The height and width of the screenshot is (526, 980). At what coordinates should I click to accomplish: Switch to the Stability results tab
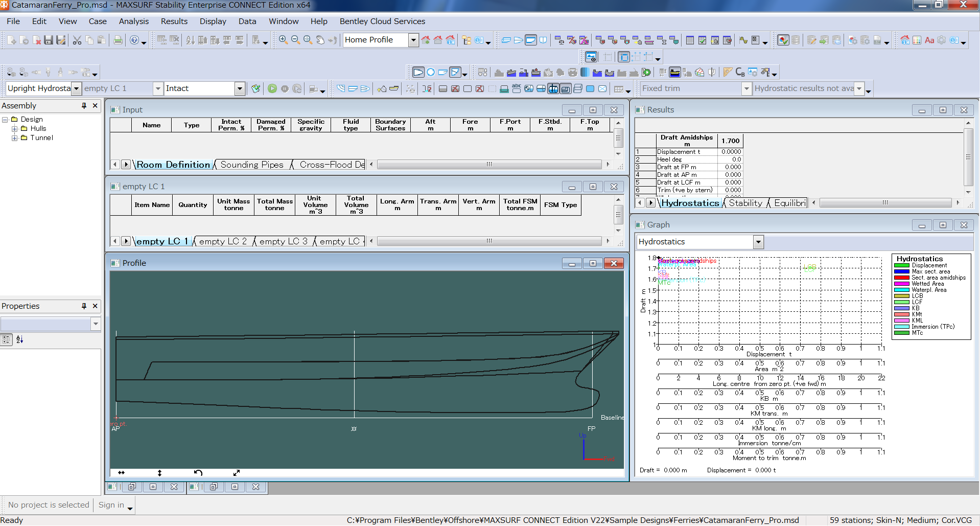click(745, 203)
